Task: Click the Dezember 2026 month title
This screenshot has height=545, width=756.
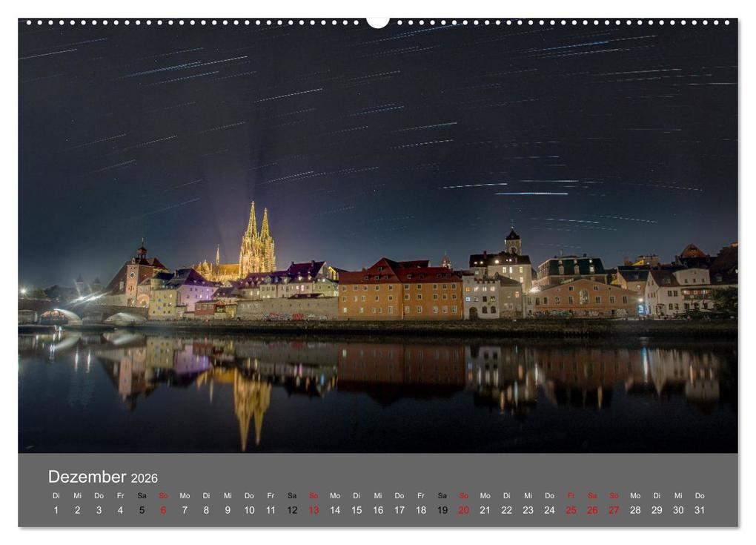Action: click(103, 477)
